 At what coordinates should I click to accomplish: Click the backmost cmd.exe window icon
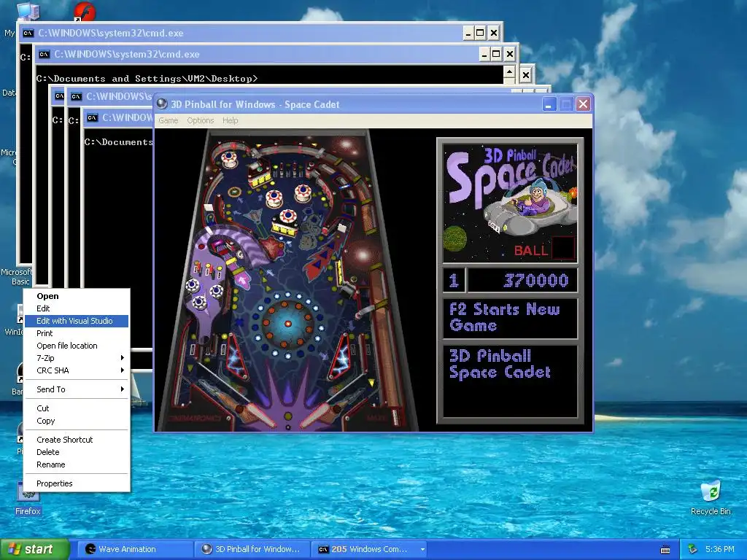(x=28, y=33)
